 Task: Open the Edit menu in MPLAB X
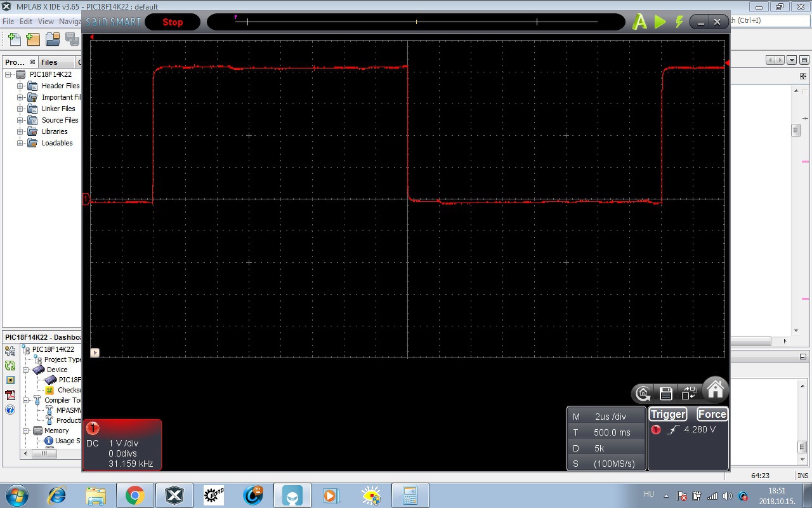pyautogui.click(x=26, y=22)
